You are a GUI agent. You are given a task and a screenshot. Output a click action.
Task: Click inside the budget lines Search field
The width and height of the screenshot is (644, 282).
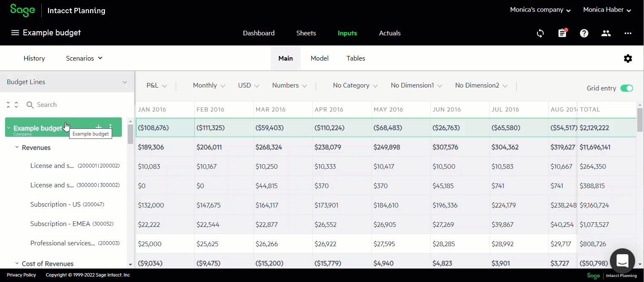76,105
